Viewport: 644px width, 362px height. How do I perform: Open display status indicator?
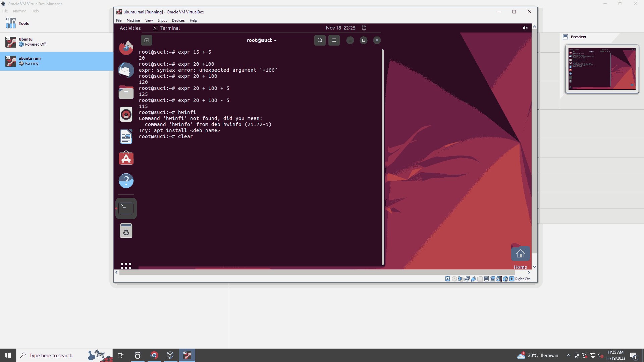pos(486,279)
